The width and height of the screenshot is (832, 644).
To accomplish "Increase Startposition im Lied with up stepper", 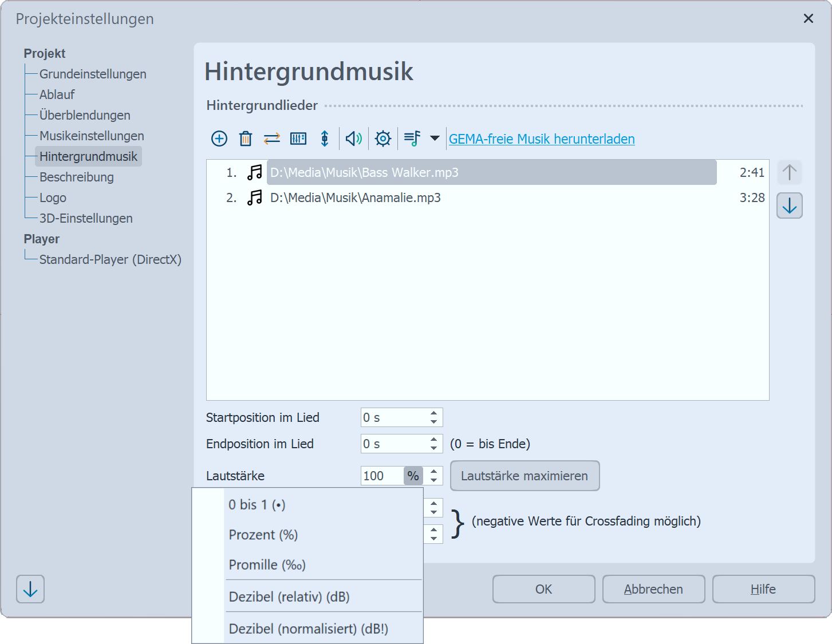I will pyautogui.click(x=433, y=413).
